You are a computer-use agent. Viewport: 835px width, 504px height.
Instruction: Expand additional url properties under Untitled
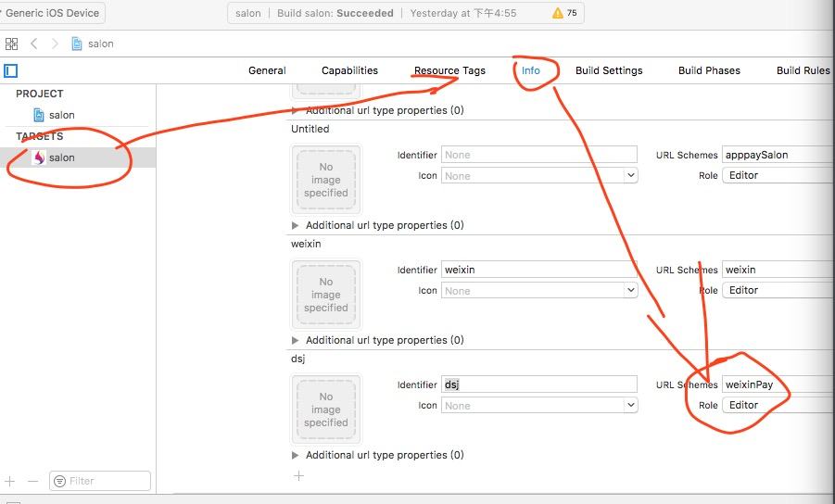pyautogui.click(x=295, y=226)
